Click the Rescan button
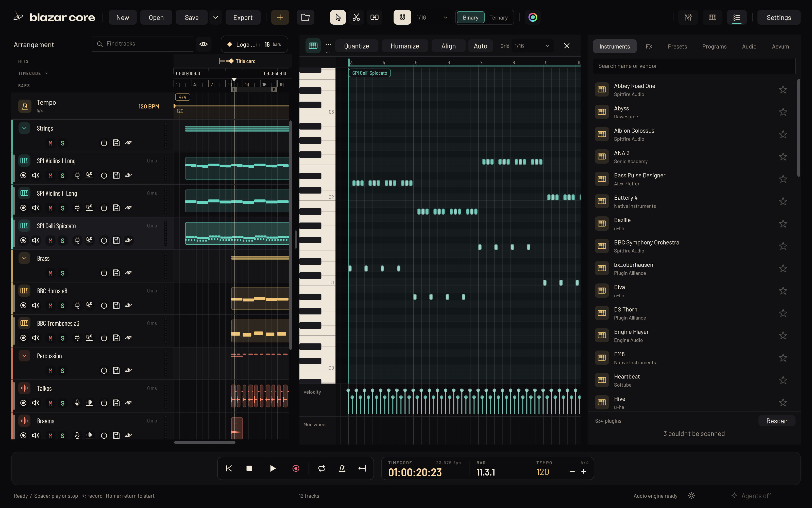This screenshot has width=812, height=508. point(776,421)
